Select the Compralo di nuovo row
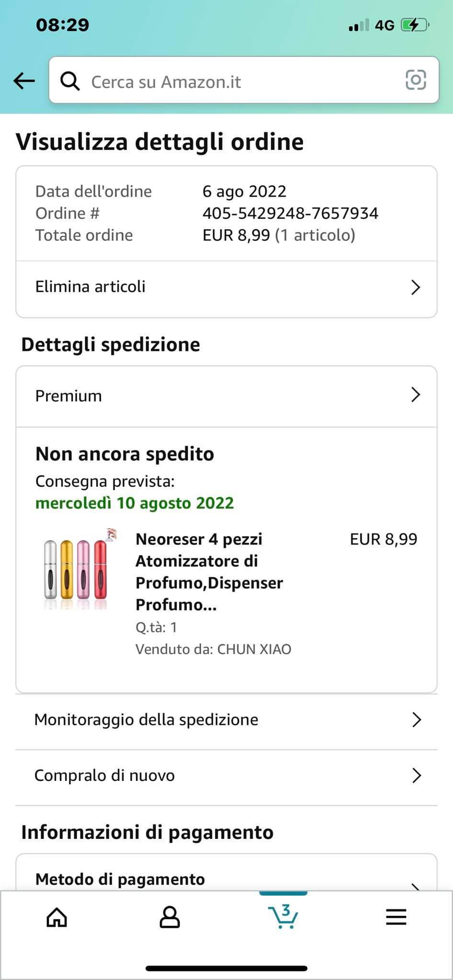 (192, 775)
